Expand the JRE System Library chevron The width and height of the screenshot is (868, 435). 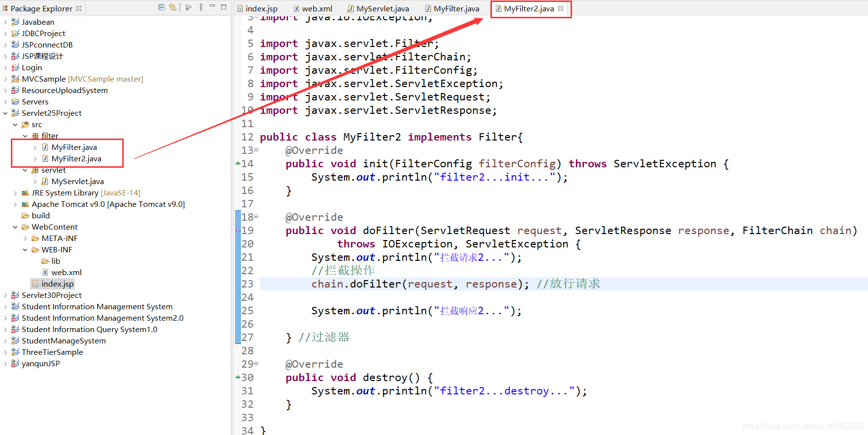click(x=15, y=193)
